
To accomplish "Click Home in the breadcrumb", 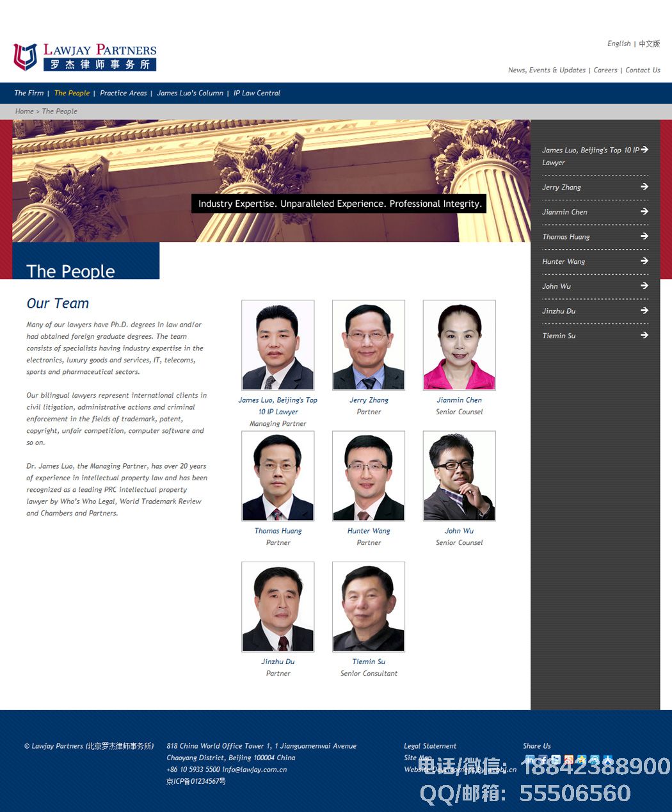I will [x=24, y=111].
